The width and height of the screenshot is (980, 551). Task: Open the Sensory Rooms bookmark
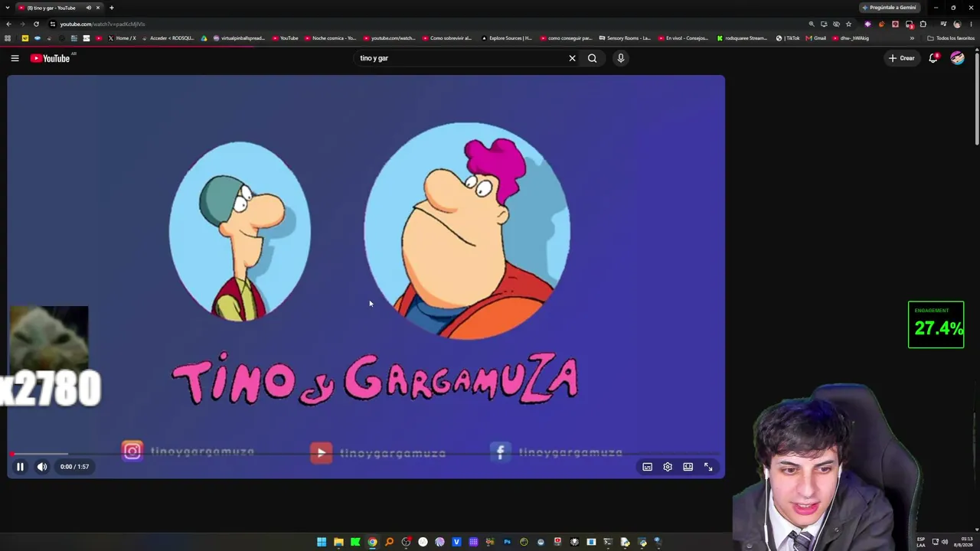click(x=625, y=38)
